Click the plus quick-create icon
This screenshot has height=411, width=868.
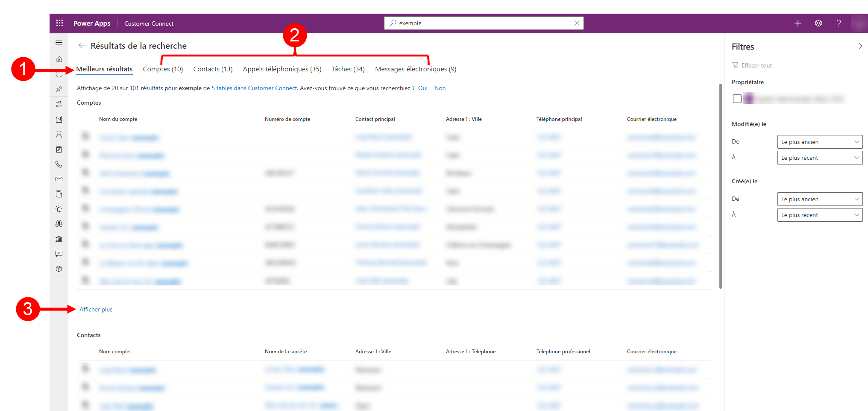(798, 23)
